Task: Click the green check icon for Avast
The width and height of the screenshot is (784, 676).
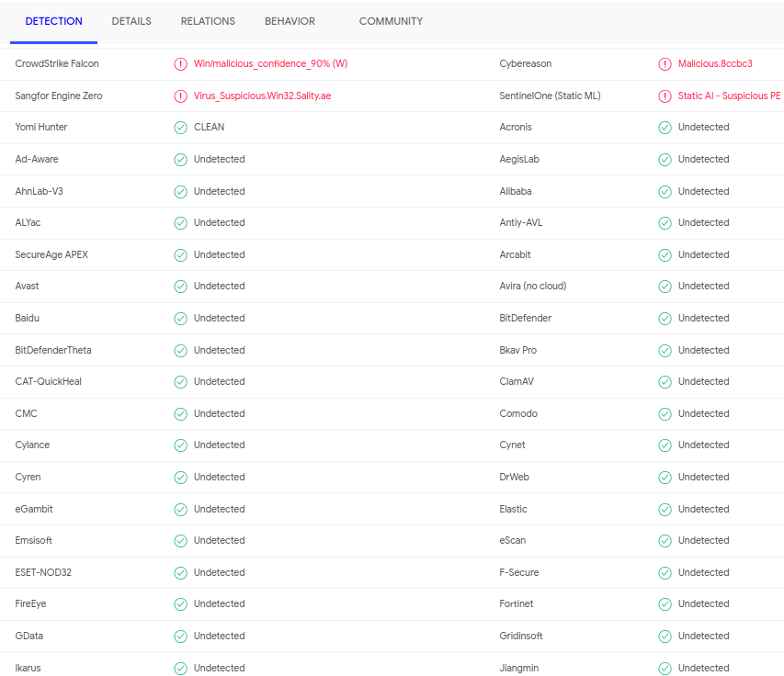Action: point(180,287)
